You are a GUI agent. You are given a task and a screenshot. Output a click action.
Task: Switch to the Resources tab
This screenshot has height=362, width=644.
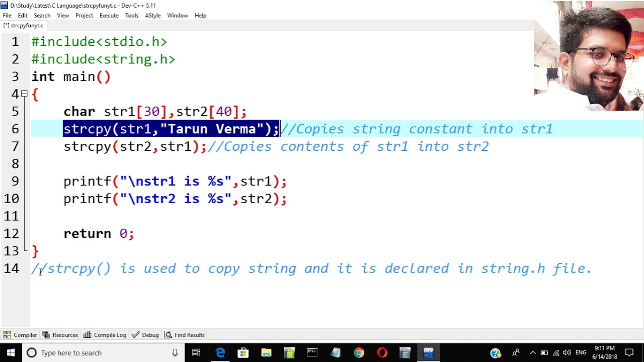[x=60, y=335]
